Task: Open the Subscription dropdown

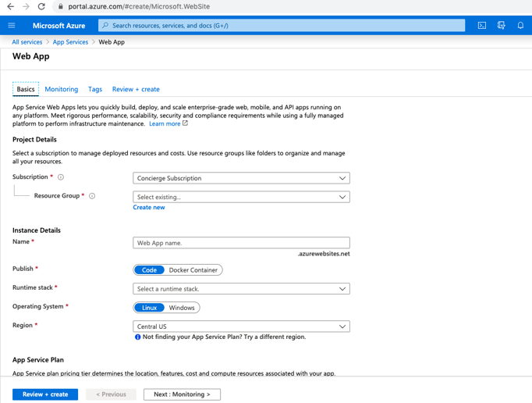Action: click(x=241, y=178)
